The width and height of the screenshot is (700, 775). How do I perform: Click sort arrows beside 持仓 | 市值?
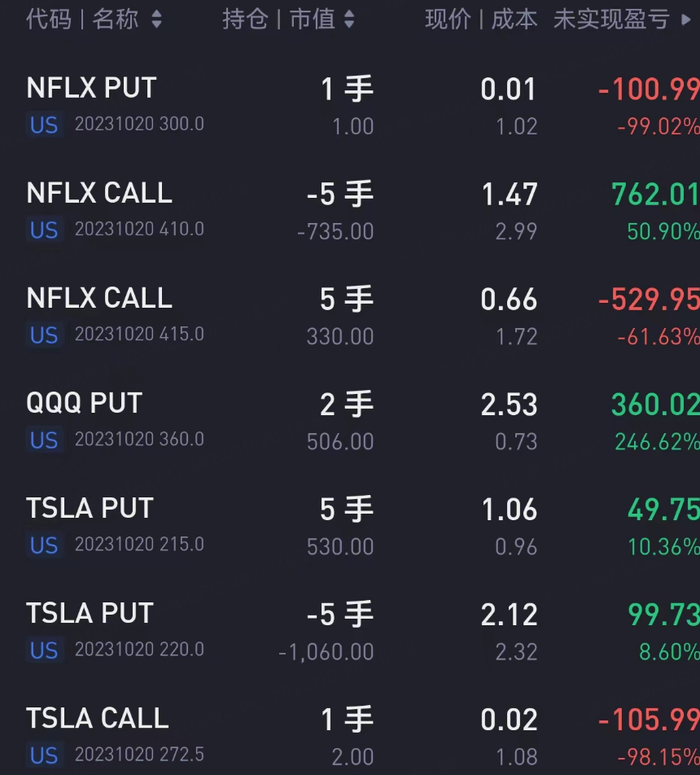click(349, 20)
